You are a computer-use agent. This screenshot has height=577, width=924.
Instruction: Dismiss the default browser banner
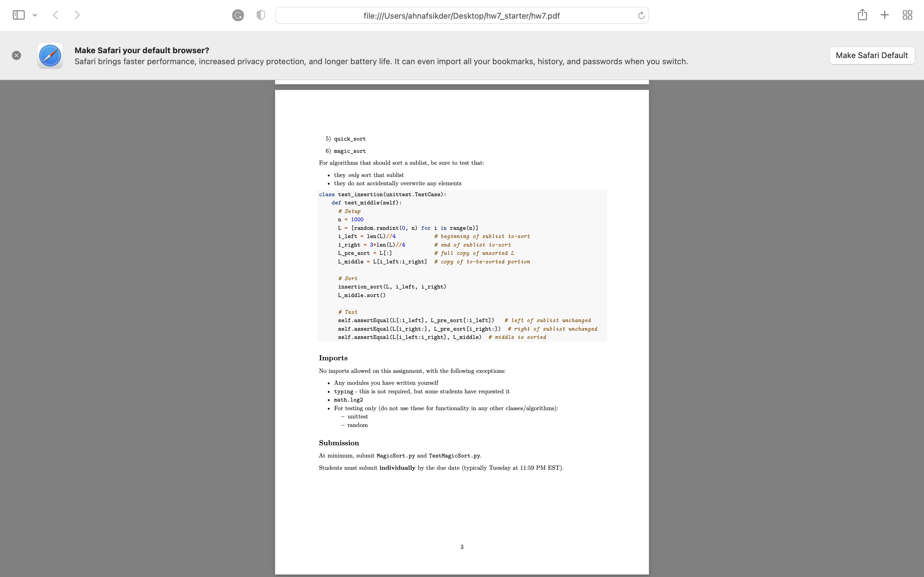click(x=16, y=55)
